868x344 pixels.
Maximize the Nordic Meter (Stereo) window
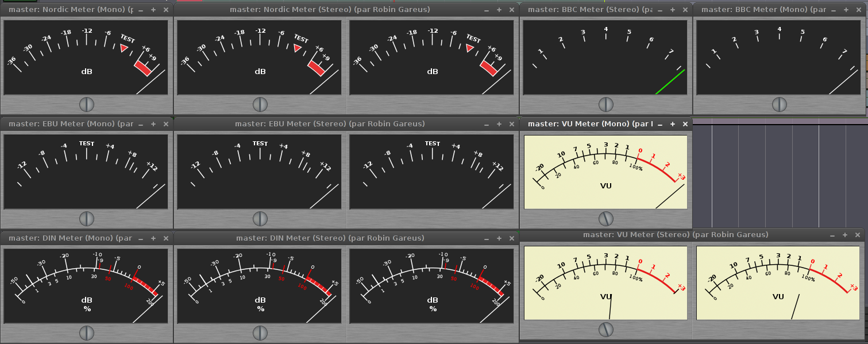click(x=499, y=10)
